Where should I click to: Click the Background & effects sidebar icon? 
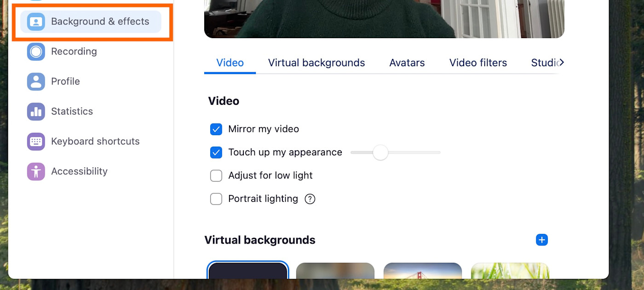[x=36, y=22]
